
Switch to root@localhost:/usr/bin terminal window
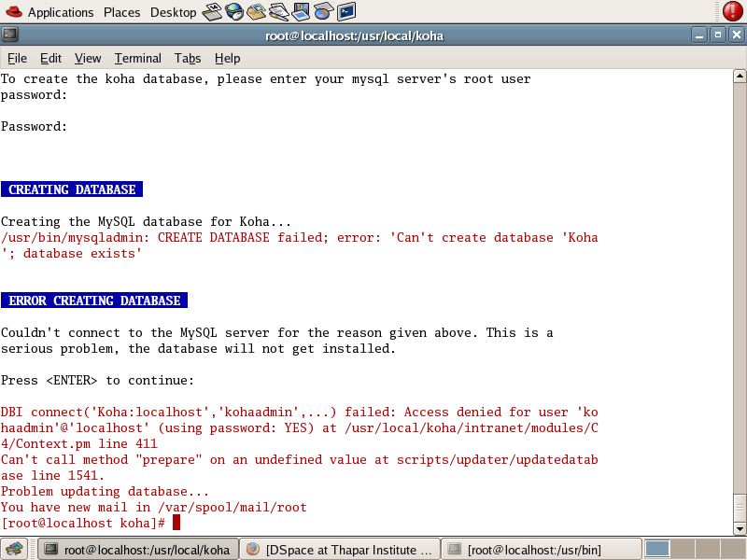click(x=540, y=549)
